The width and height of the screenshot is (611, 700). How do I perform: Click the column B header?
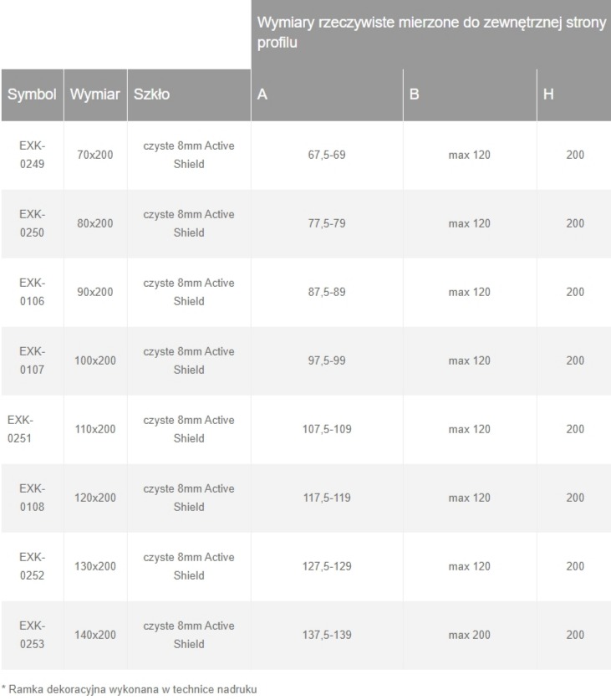click(414, 95)
